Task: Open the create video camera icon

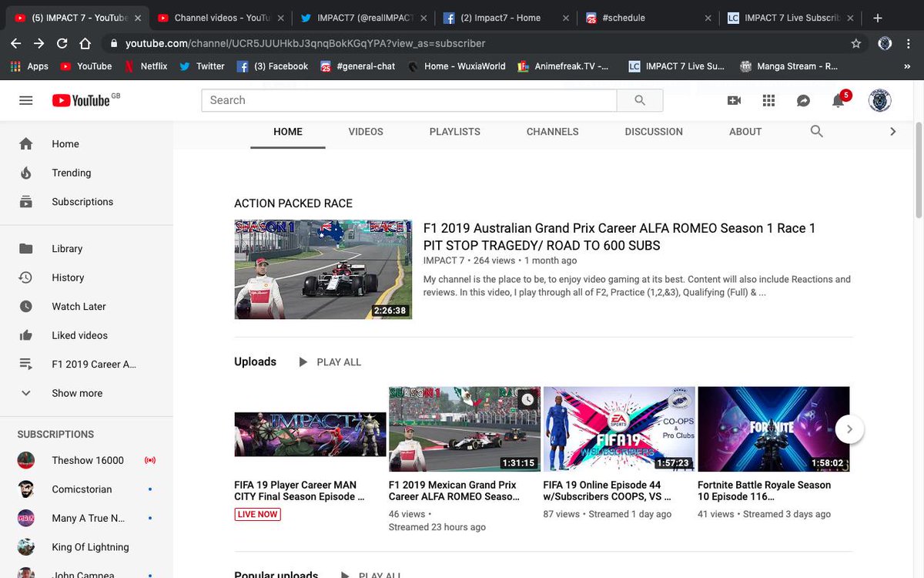Action: point(734,100)
